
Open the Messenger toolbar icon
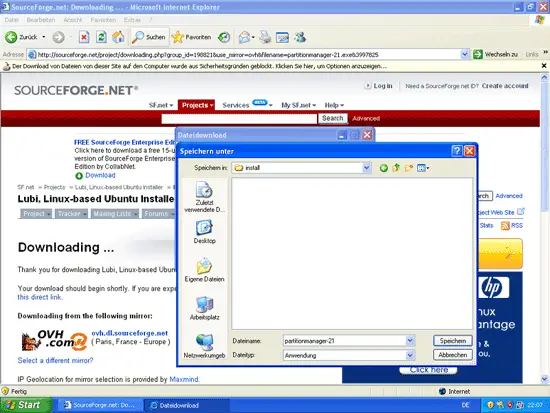click(x=300, y=37)
